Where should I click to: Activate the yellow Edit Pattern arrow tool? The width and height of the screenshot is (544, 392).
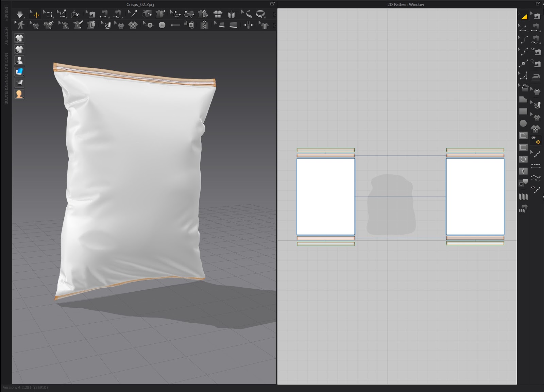(523, 16)
